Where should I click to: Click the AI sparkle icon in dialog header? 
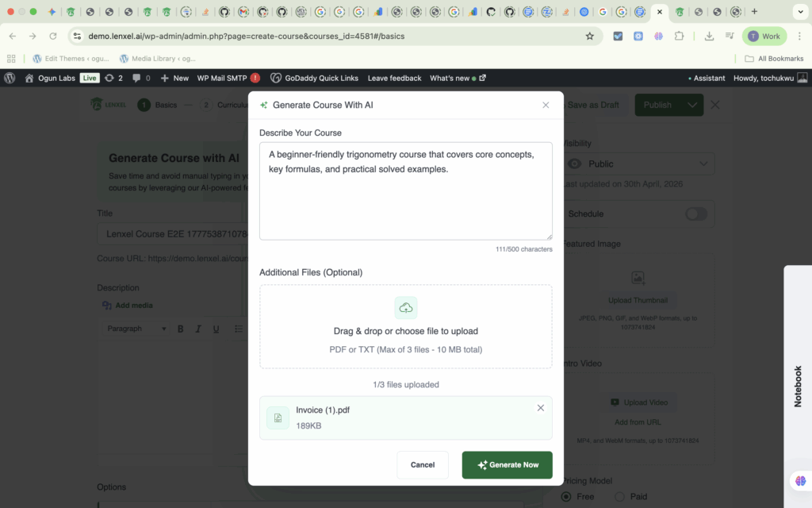pos(263,105)
